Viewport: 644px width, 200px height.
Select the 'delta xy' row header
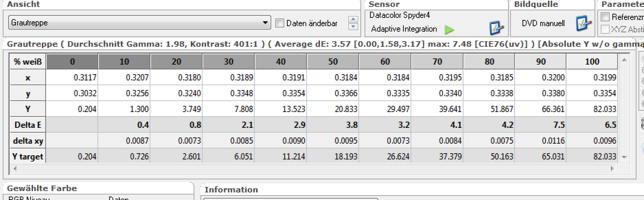(28, 141)
